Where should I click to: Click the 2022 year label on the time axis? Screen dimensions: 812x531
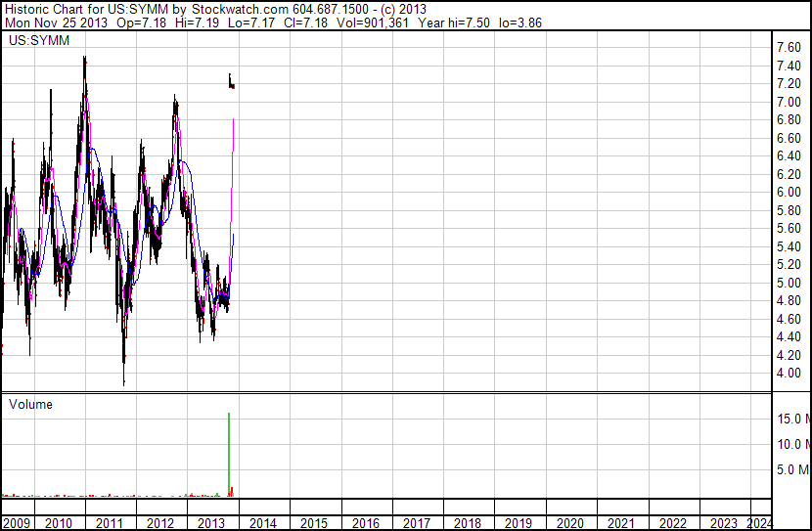673,523
